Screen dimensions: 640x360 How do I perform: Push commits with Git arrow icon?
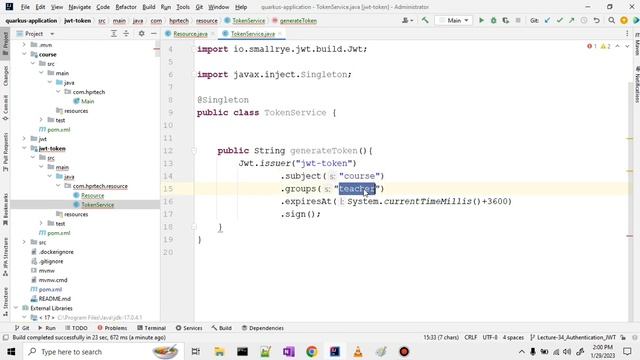571,20
